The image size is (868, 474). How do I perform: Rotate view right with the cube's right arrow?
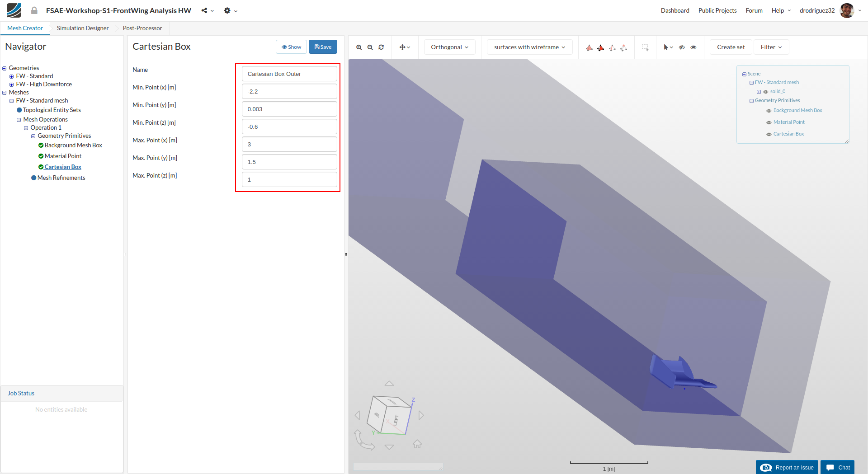tap(421, 415)
